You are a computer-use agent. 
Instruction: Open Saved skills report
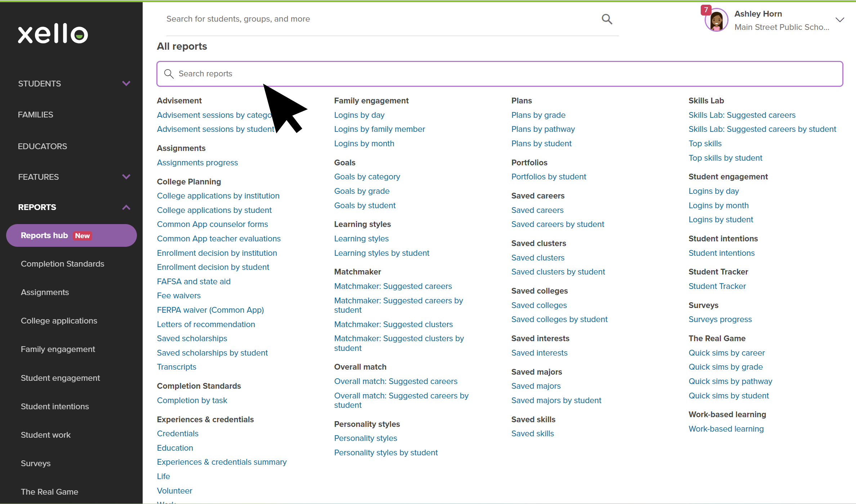point(533,433)
